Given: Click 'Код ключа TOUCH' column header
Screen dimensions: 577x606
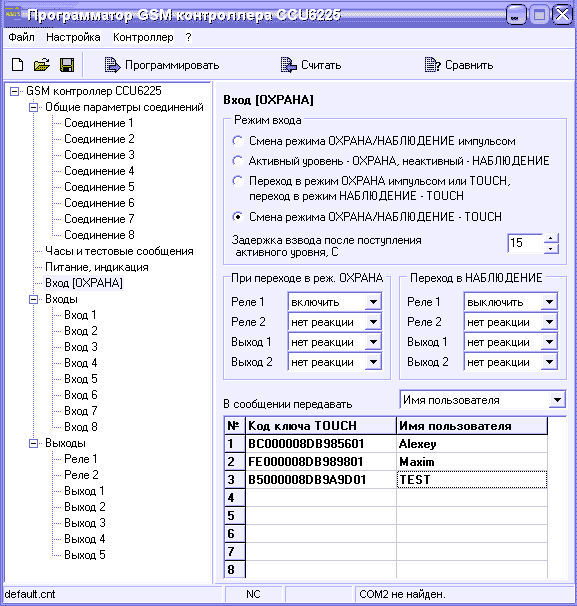Looking at the screenshot, I should (x=321, y=426).
